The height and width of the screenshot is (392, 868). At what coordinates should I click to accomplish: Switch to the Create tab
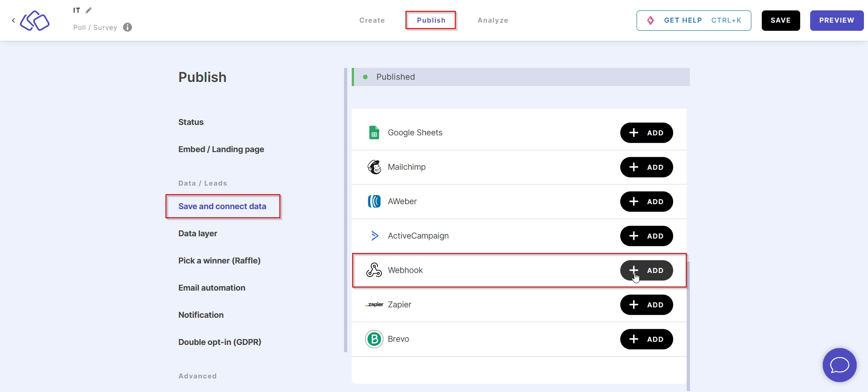[372, 20]
